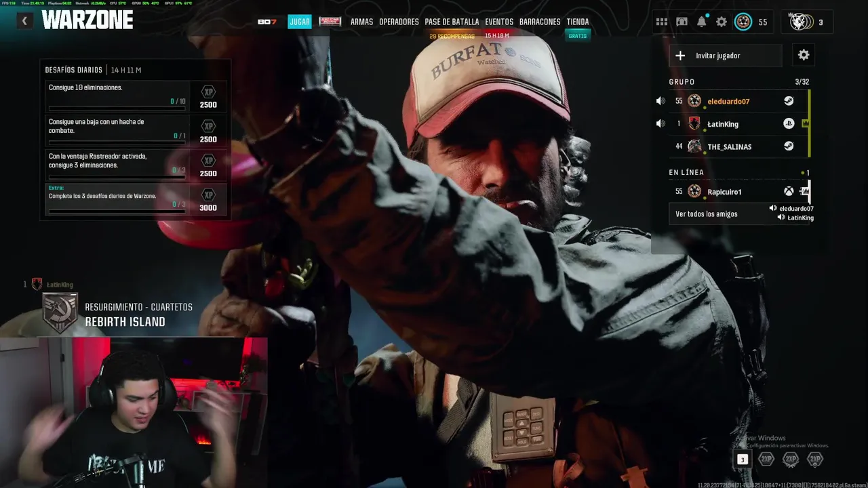The height and width of the screenshot is (488, 868).
Task: Click the BO7 game logo
Action: point(267,22)
